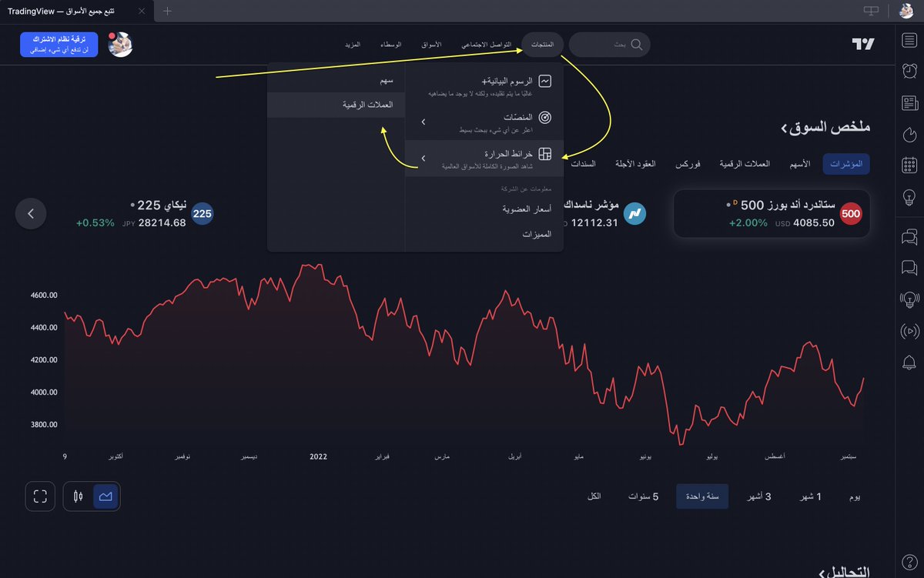Open the المنتجات menu in top navigation
The height and width of the screenshot is (578, 924).
[542, 45]
